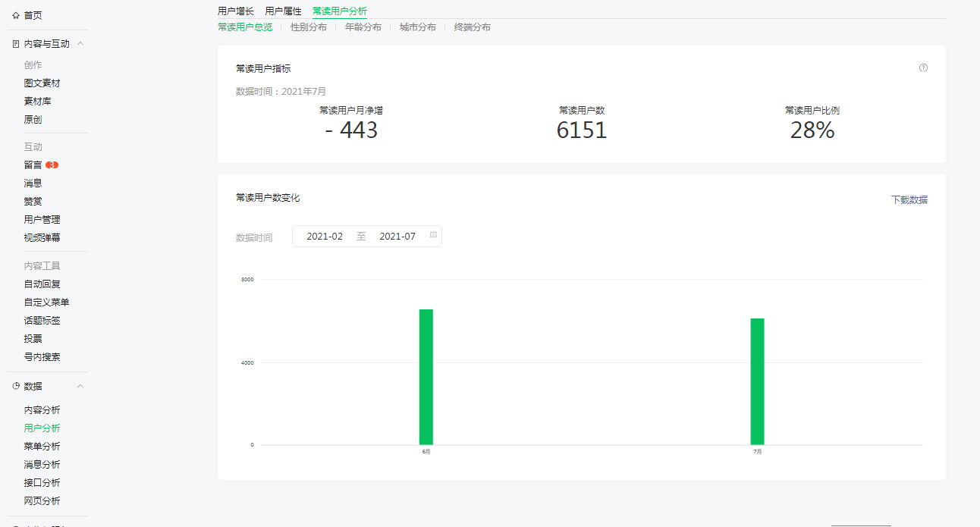Screen dimensions: 980x527
Task: View the 城市分布 sub-tab
Action: pyautogui.click(x=418, y=27)
